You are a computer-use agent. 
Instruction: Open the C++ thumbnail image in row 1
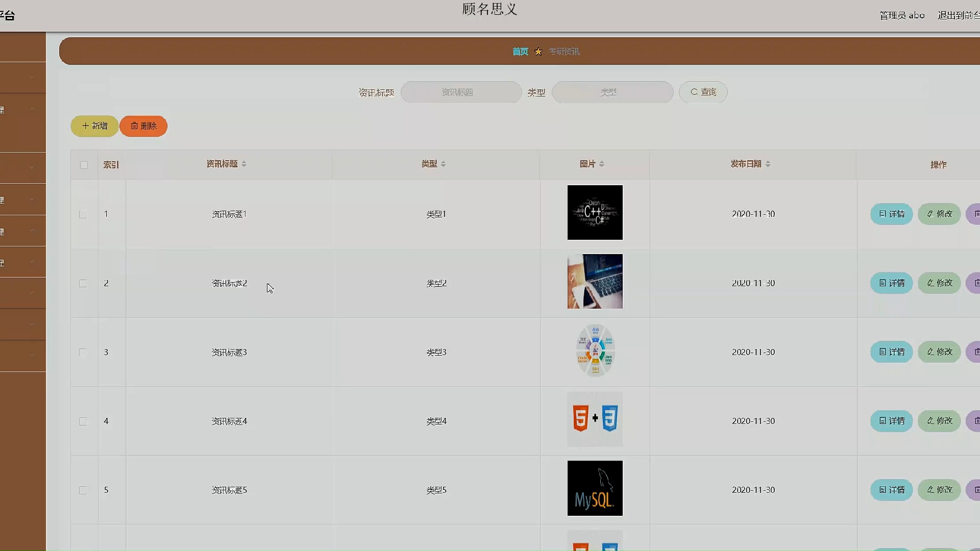[595, 212]
